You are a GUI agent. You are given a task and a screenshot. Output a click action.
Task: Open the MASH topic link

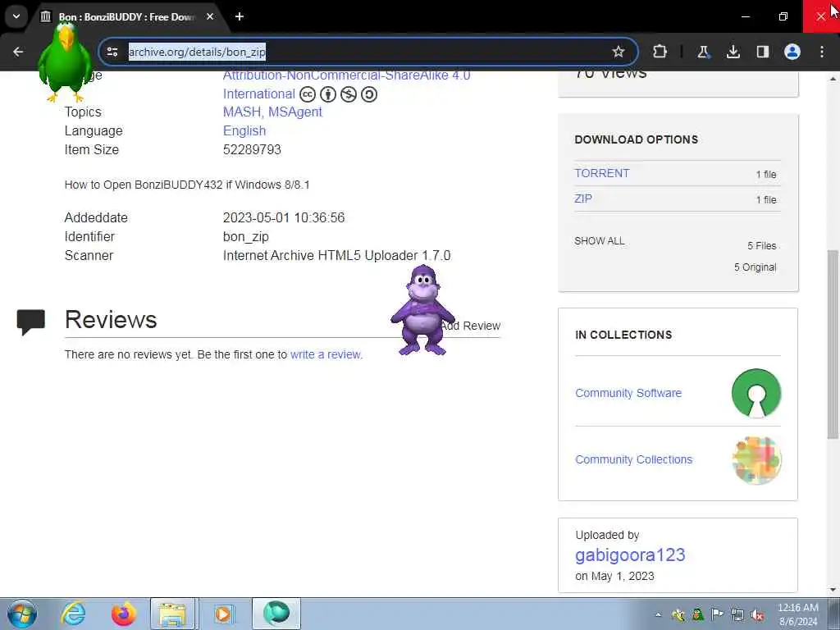(242, 112)
